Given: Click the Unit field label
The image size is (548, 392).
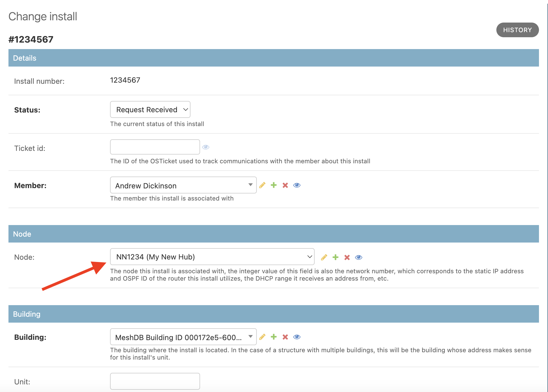Looking at the screenshot, I should 22,382.
